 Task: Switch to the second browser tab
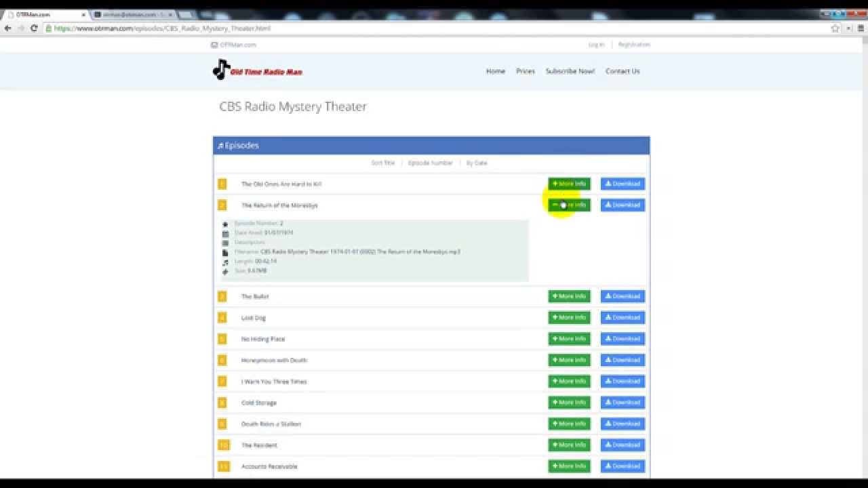point(133,14)
